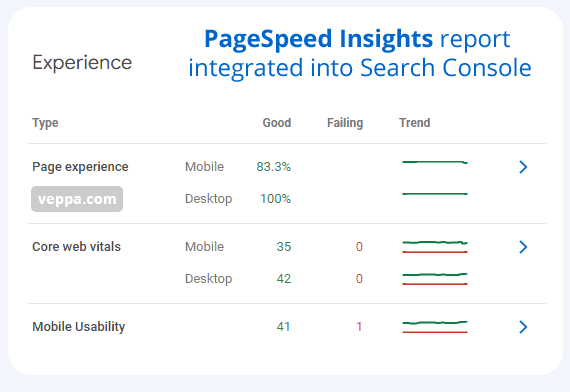Open Core web vitals chevron arrow
570x392 pixels.
pyautogui.click(x=523, y=247)
